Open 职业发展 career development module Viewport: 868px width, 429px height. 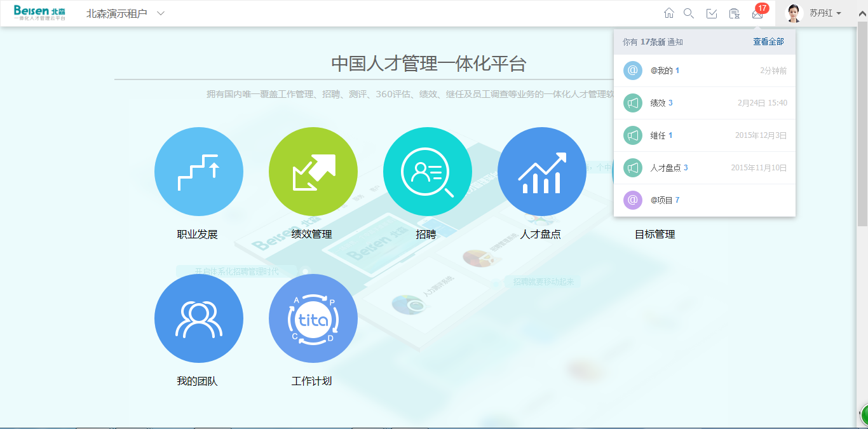coord(198,172)
